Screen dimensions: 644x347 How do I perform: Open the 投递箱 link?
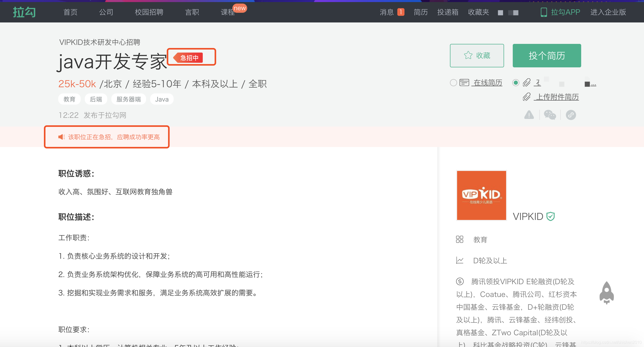(448, 12)
